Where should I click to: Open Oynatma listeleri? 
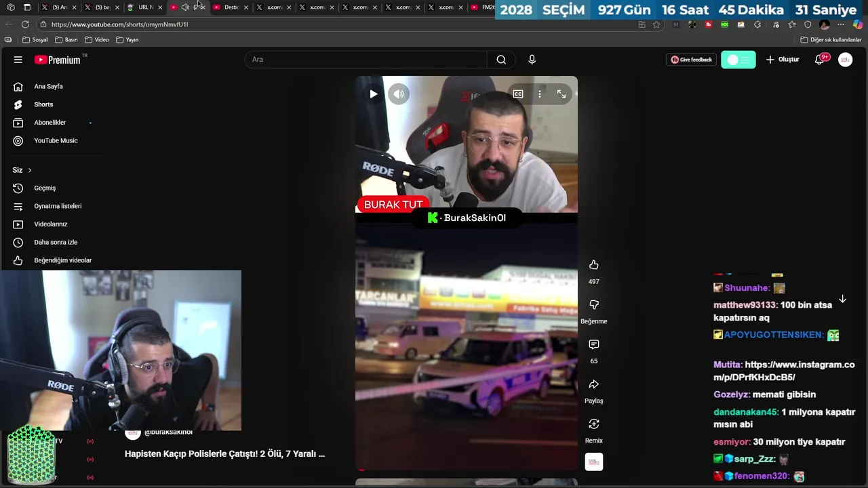58,206
